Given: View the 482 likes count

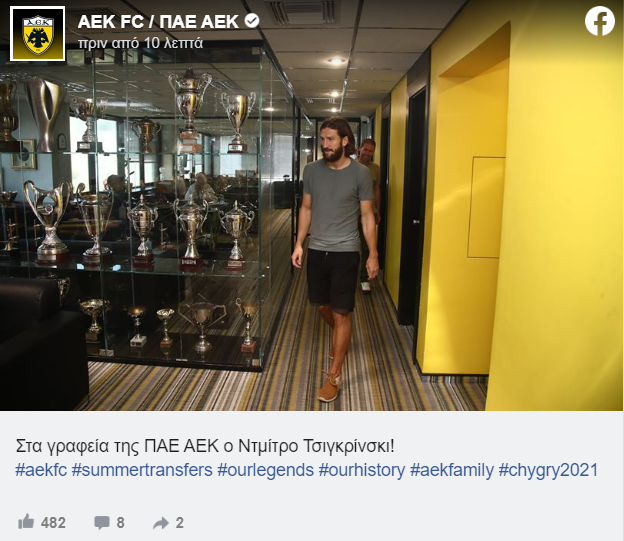Looking at the screenshot, I should (x=53, y=523).
